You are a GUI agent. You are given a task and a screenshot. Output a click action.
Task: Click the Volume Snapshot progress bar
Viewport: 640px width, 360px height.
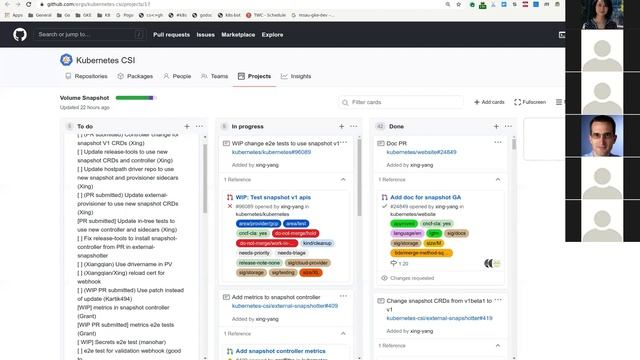click(136, 98)
